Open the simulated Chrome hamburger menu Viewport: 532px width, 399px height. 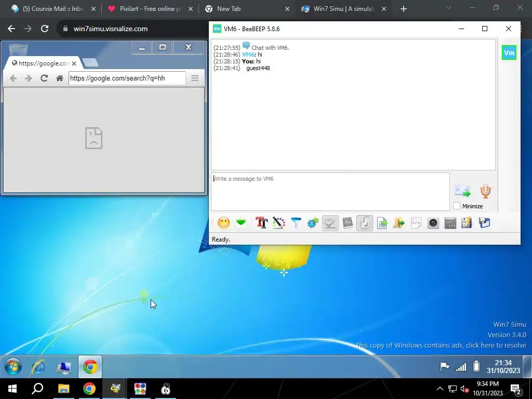click(x=195, y=78)
